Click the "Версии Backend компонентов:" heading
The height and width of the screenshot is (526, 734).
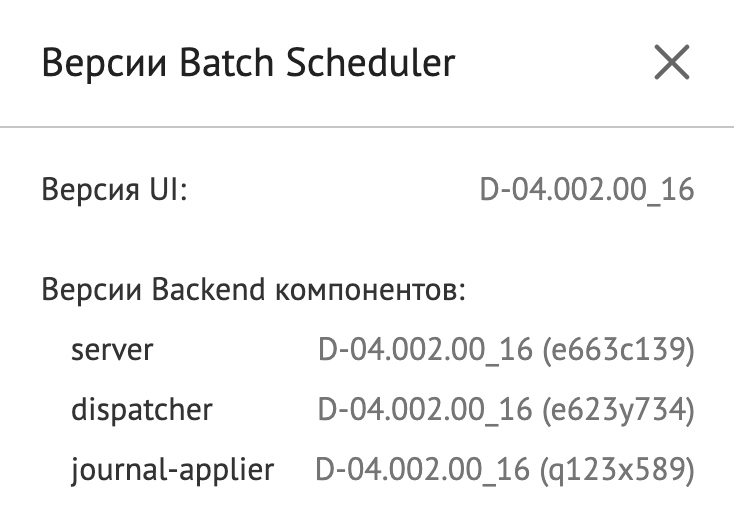[x=255, y=291]
